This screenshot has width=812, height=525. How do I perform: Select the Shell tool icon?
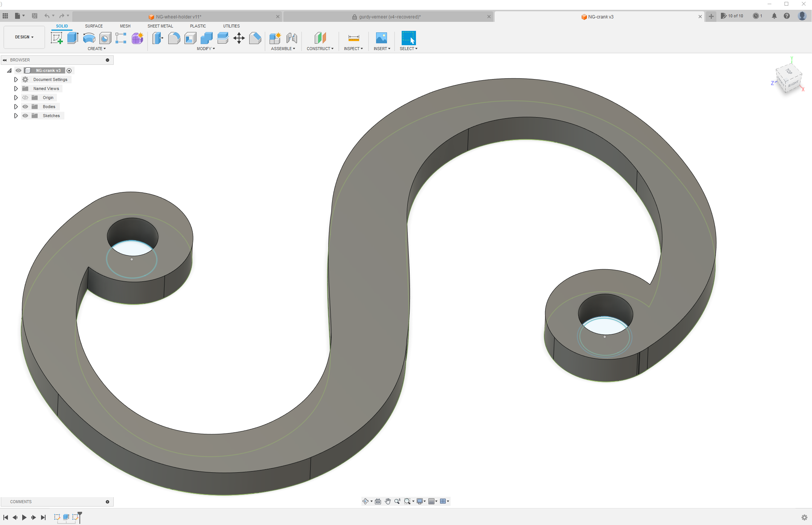click(190, 38)
